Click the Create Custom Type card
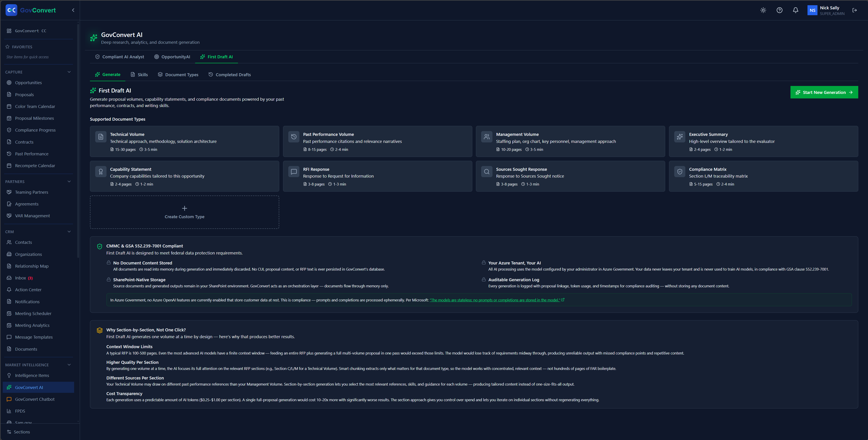Viewport: 868px width, 440px height. [184, 212]
